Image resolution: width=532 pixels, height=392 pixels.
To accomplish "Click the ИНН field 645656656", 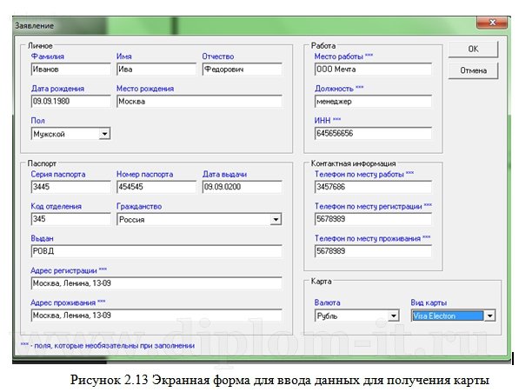I will [x=373, y=133].
